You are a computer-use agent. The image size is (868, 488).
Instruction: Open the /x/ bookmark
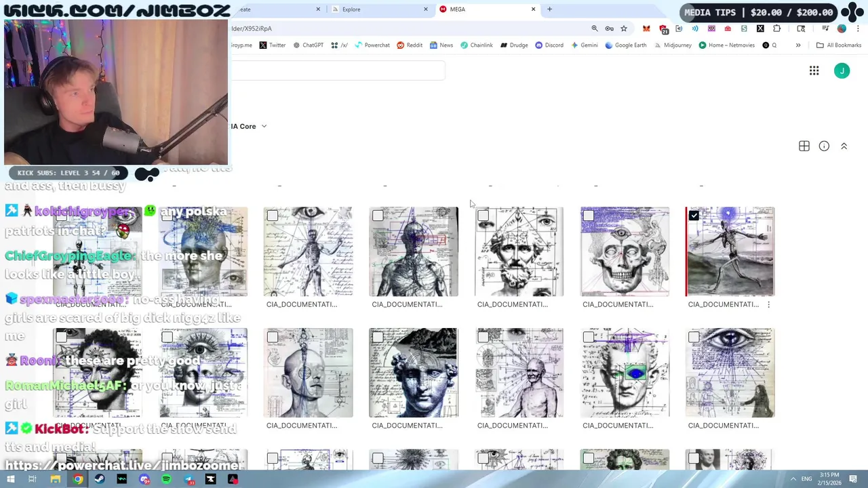pos(340,45)
